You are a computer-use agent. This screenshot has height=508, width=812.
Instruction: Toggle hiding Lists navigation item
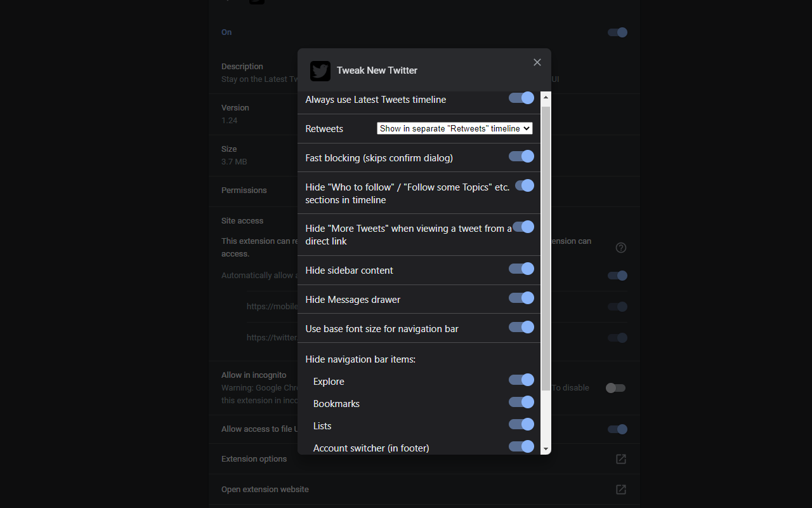(521, 424)
